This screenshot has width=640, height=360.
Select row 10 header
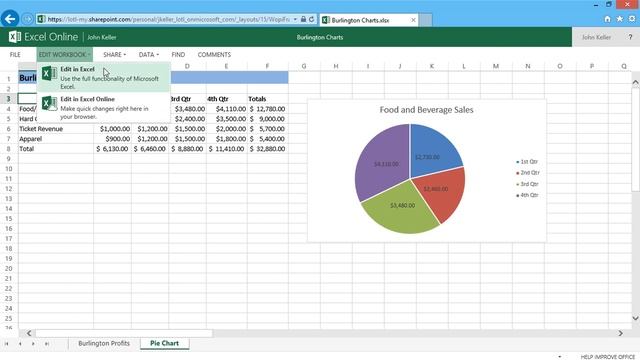(x=9, y=169)
